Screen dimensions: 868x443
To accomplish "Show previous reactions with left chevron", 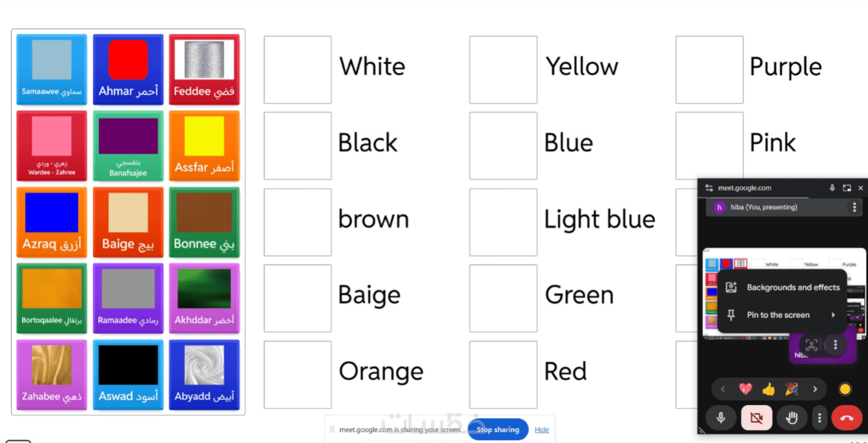I will pyautogui.click(x=723, y=389).
